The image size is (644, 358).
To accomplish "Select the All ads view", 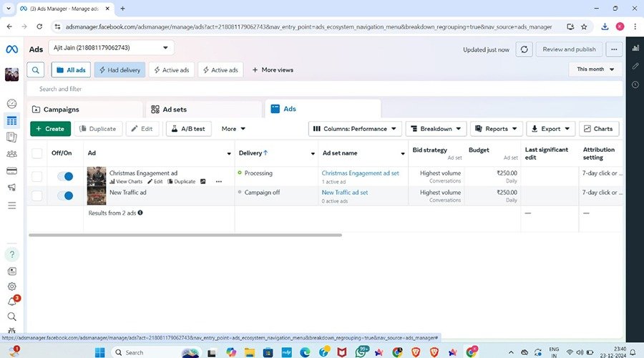I will click(71, 70).
